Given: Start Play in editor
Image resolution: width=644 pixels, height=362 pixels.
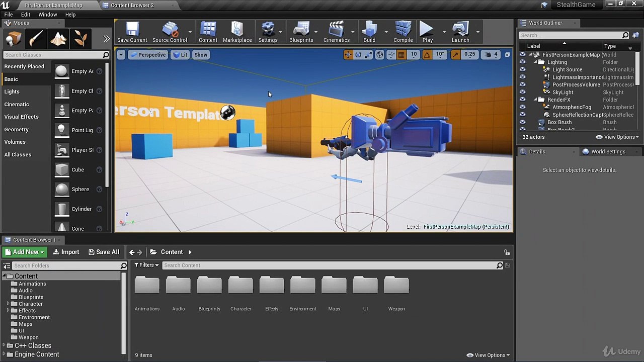Looking at the screenshot, I should (427, 33).
